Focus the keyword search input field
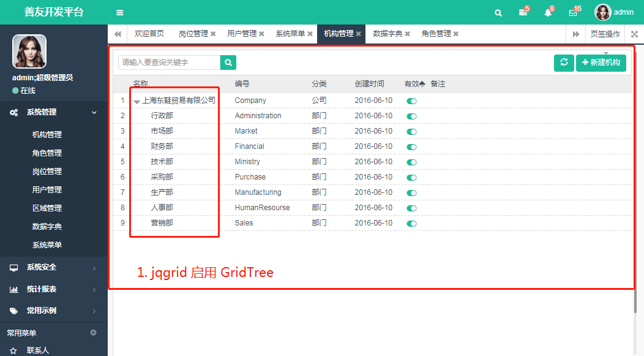644x356 pixels. [x=169, y=62]
